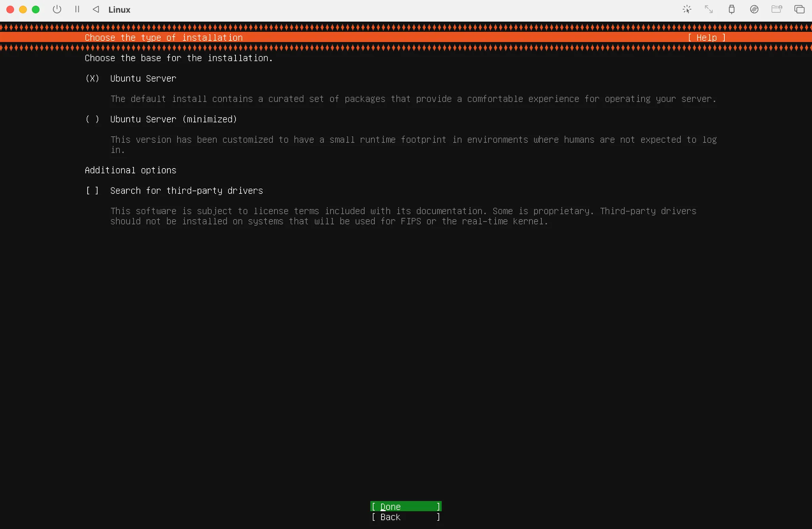Click the windows overlay icon
Screen dimensions: 812x529
click(x=799, y=9)
